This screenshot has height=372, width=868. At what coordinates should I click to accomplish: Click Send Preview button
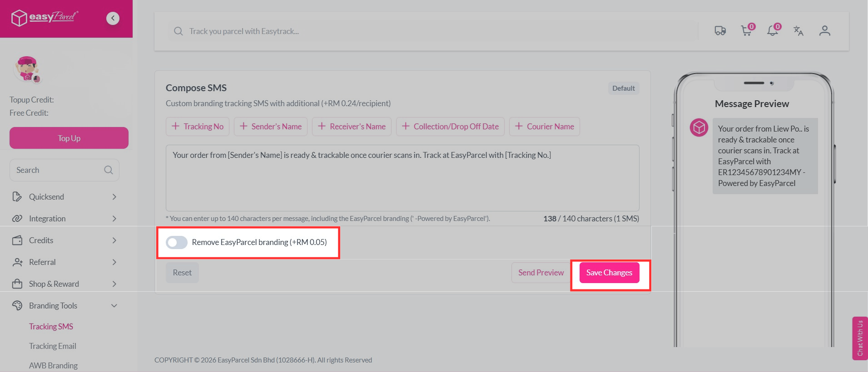(541, 273)
